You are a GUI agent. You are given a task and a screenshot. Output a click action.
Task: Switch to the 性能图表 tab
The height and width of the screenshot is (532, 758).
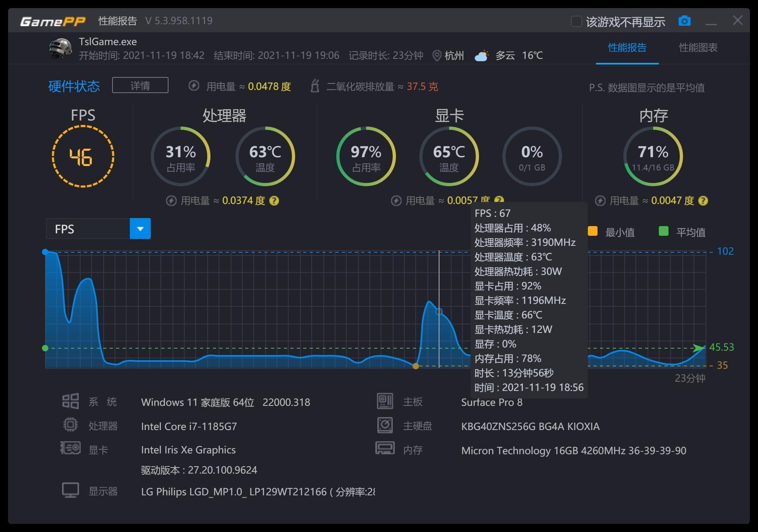pos(697,48)
